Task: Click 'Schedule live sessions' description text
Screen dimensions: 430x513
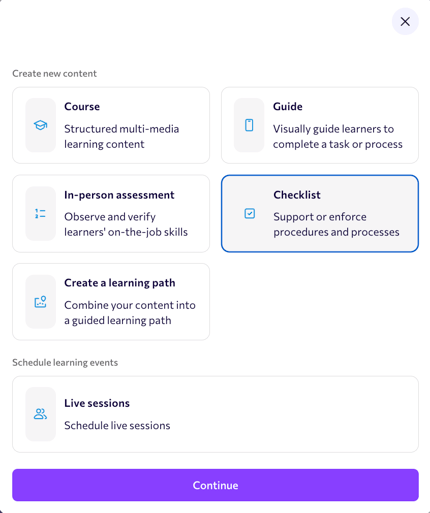Action: pyautogui.click(x=117, y=425)
